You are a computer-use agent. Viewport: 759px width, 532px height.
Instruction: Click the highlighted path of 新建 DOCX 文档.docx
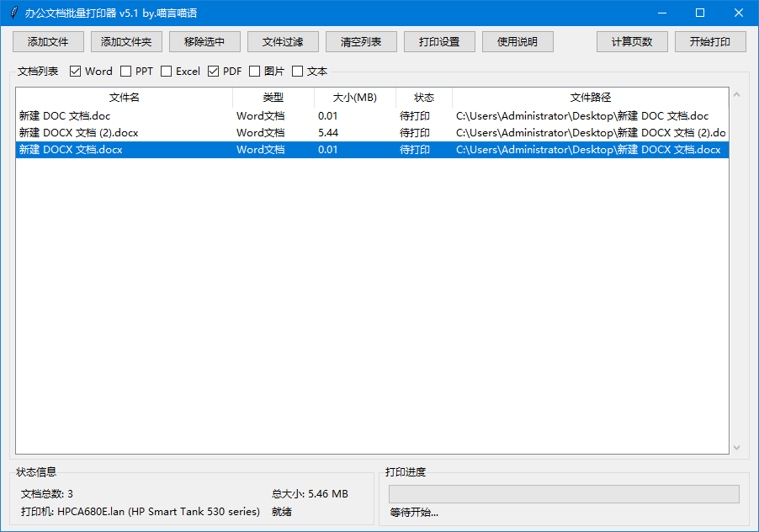pyautogui.click(x=589, y=150)
